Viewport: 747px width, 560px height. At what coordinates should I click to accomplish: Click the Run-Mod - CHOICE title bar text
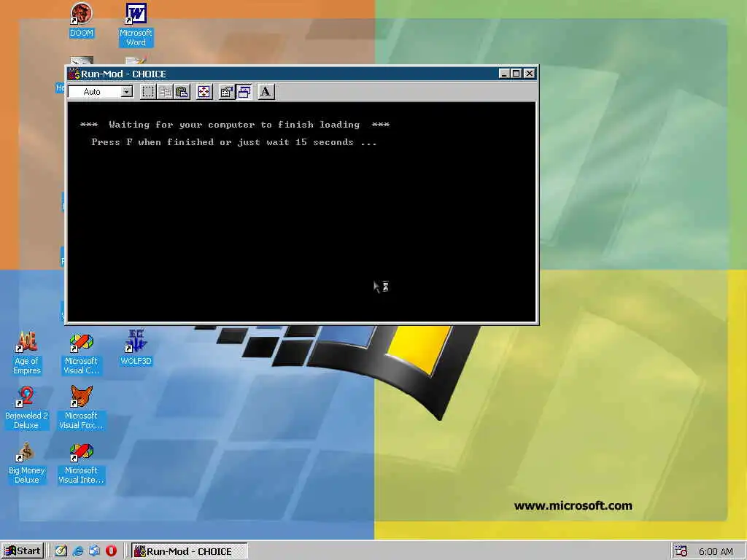pos(123,74)
